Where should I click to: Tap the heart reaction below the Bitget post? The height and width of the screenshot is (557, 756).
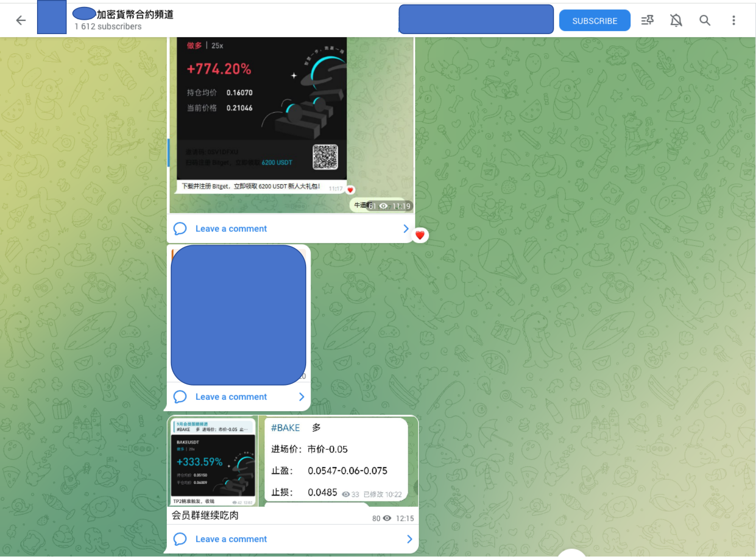click(x=420, y=235)
